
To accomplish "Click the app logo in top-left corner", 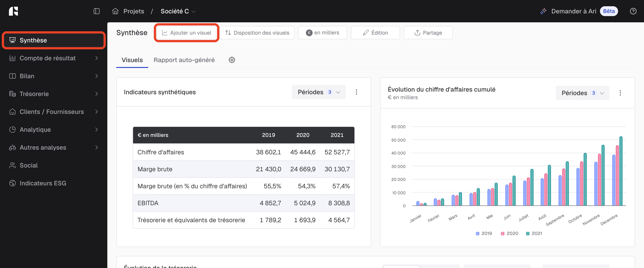I will 13,11.
